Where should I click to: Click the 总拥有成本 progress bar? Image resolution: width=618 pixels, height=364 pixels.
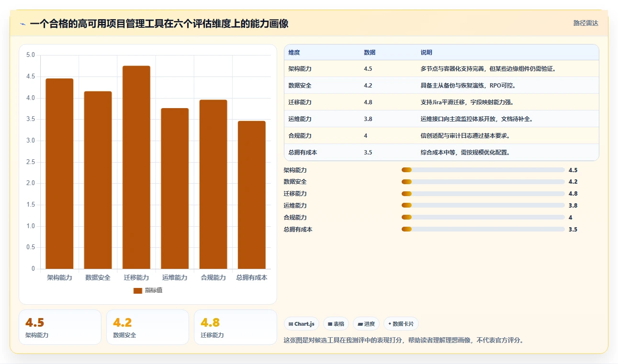tap(483, 230)
